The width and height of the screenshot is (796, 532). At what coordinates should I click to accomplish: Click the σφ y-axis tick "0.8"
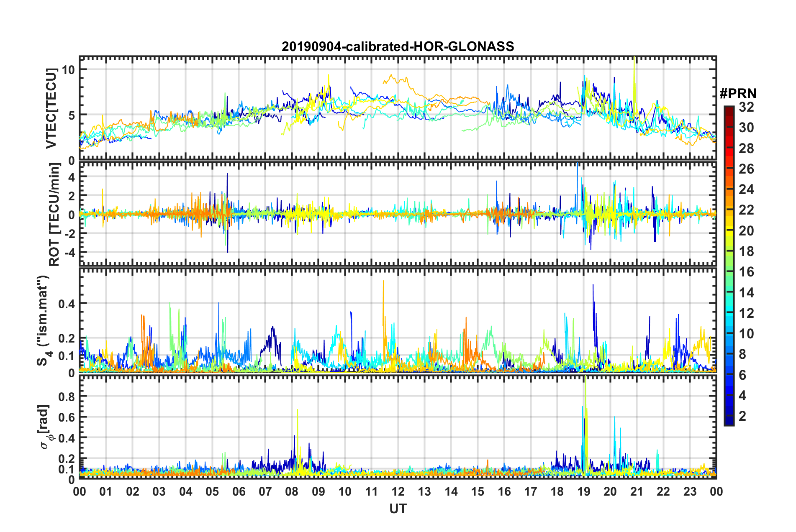click(x=67, y=396)
